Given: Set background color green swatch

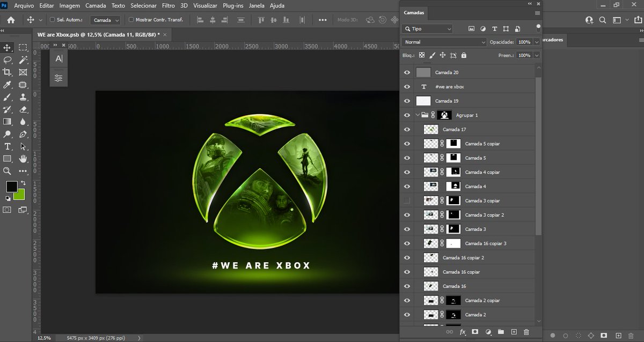Looking at the screenshot, I should 20,196.
